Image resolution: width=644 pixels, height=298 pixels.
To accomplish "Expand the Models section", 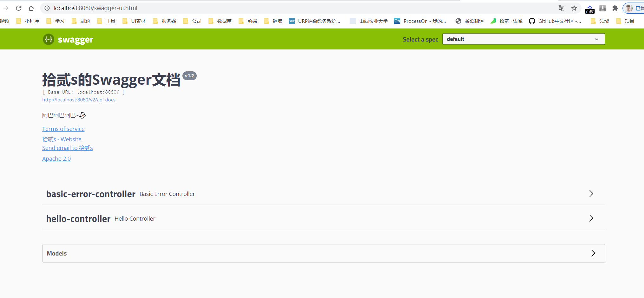I will 324,253.
